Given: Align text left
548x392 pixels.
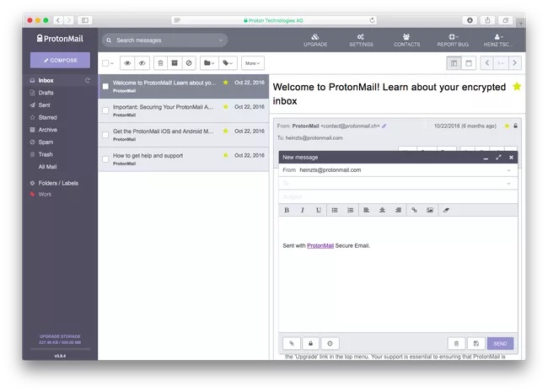Looking at the screenshot, I should click(x=366, y=210).
